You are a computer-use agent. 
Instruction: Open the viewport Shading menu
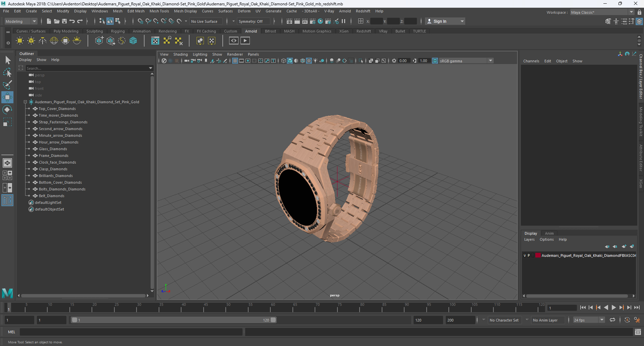click(180, 54)
